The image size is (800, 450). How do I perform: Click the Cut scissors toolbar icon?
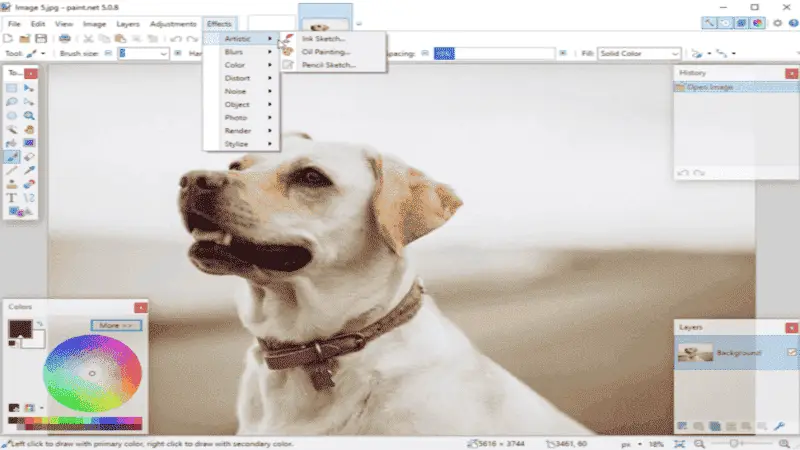(88, 38)
